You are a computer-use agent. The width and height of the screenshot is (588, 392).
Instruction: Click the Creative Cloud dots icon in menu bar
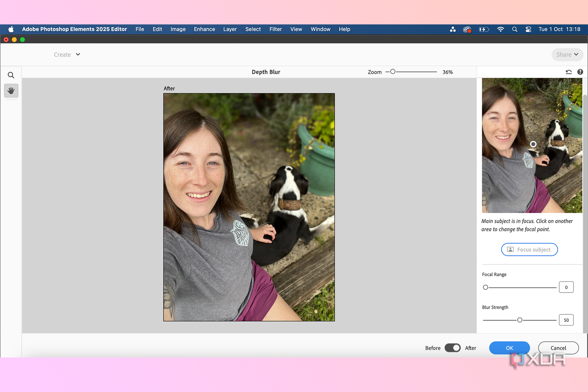(x=453, y=29)
